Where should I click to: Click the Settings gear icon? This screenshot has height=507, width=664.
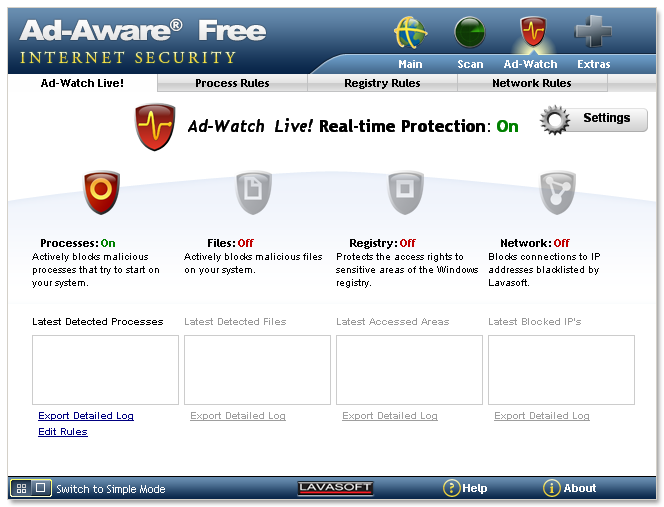pyautogui.click(x=555, y=120)
